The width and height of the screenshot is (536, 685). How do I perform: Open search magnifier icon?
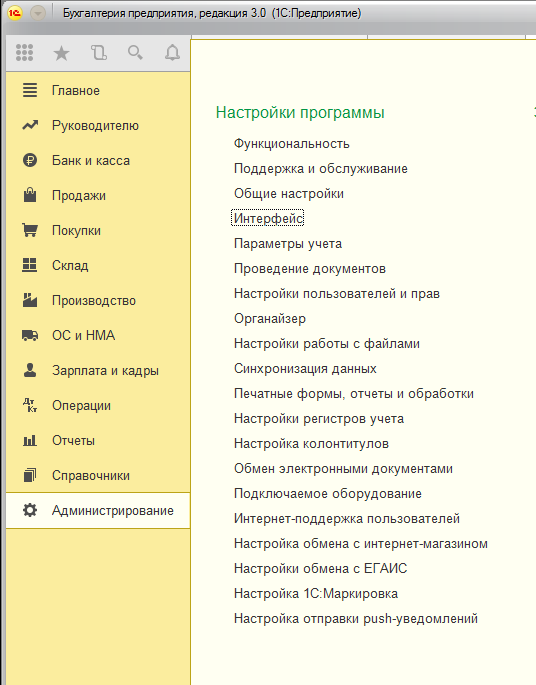click(135, 53)
